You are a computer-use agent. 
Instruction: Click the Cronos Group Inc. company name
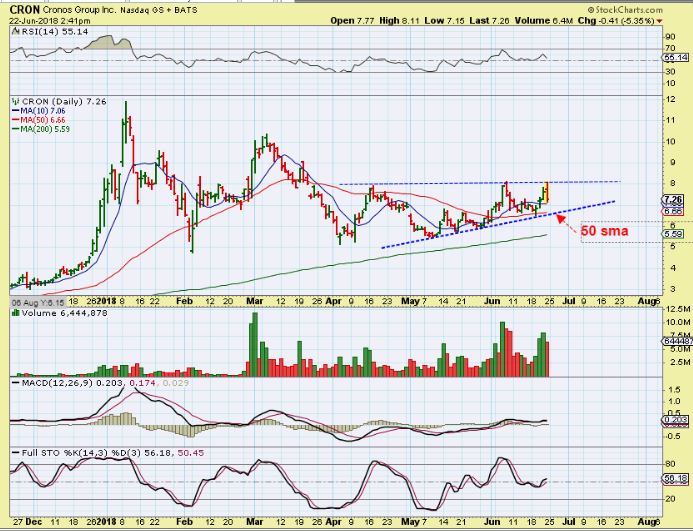click(78, 10)
